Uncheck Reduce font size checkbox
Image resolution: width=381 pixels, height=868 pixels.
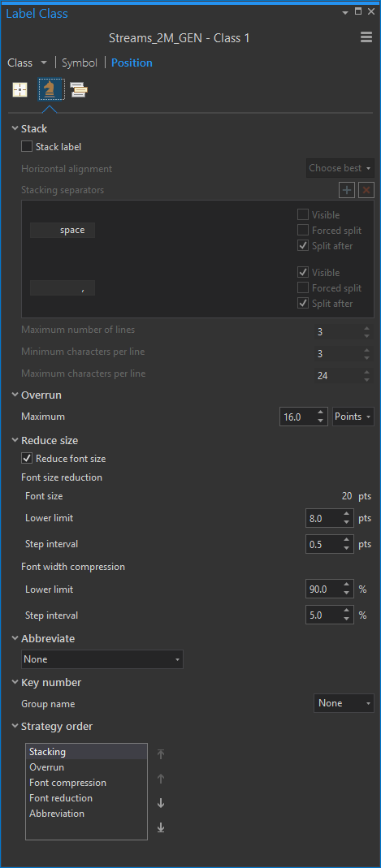point(27,458)
